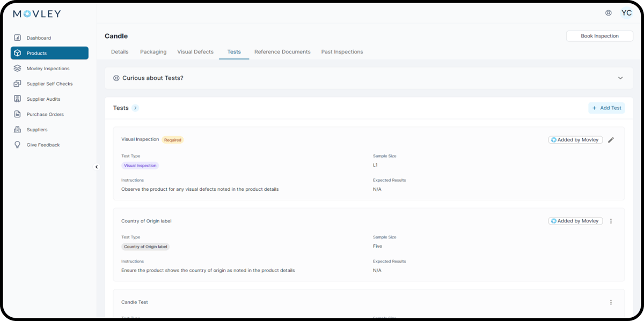Collapse the left sidebar with arrow
Screen dimensions: 644x321
click(x=97, y=167)
